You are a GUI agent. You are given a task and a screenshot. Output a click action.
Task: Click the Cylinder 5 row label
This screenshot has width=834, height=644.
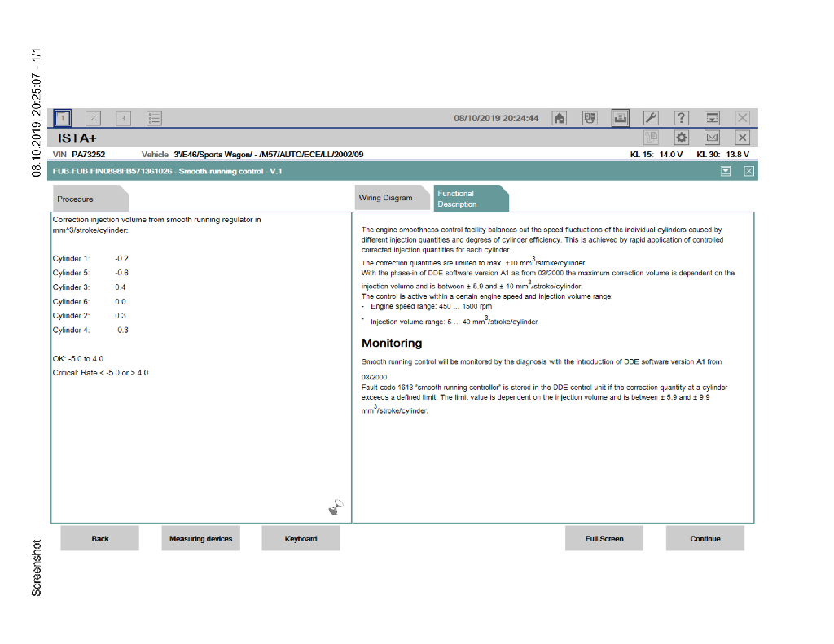pos(71,273)
